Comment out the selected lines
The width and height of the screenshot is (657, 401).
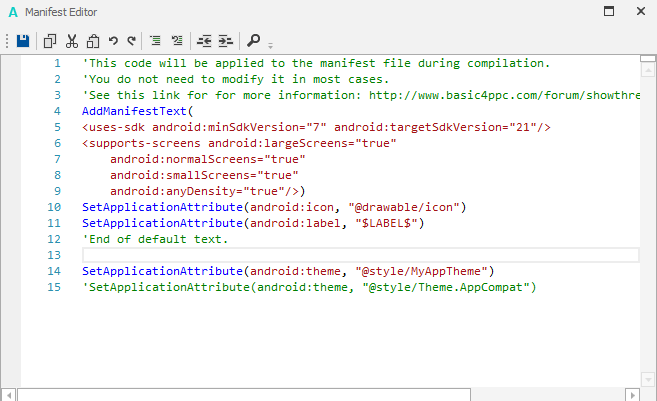tap(155, 41)
